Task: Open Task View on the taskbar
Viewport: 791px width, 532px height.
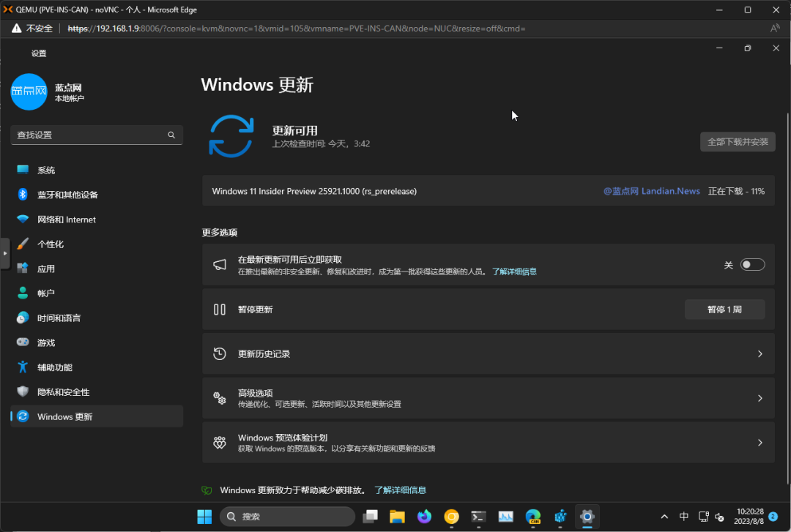Action: 371,517
